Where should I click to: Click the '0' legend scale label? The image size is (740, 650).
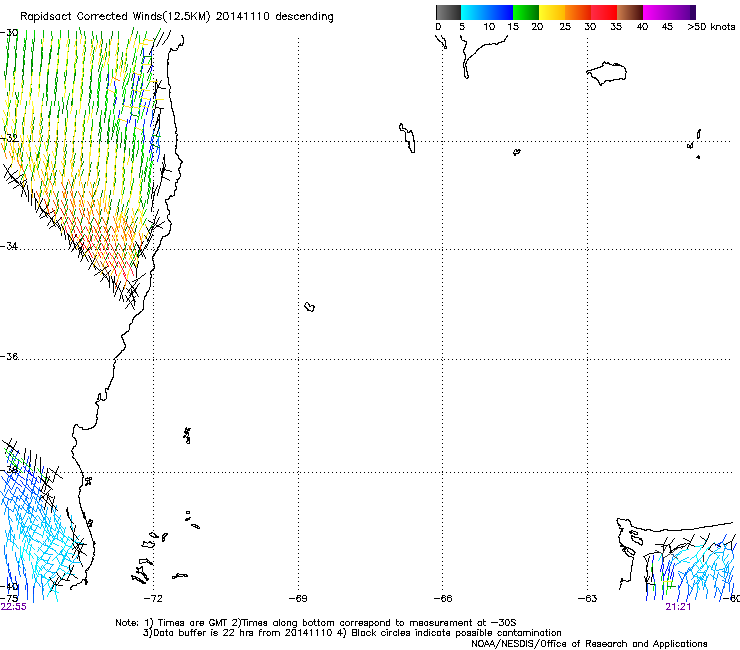[x=438, y=27]
